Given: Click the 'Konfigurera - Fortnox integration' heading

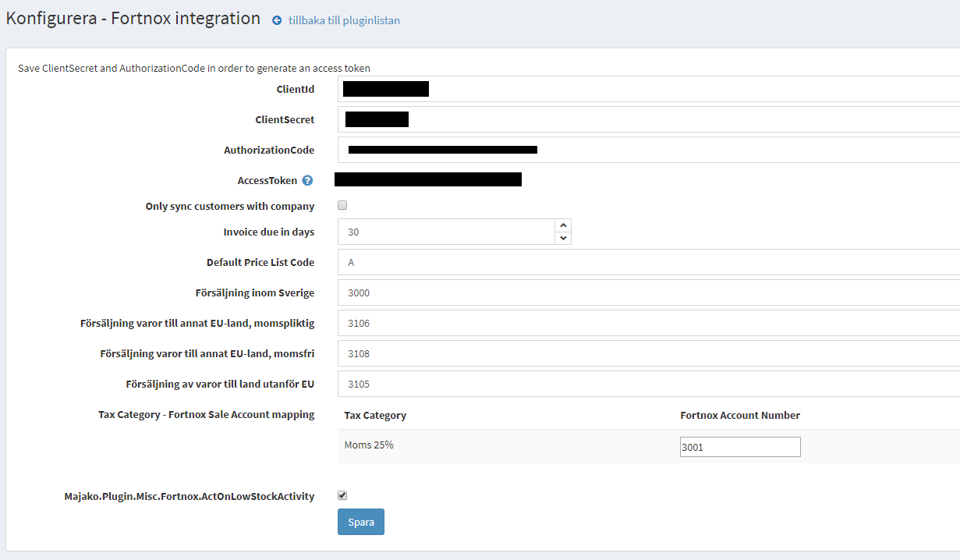Looking at the screenshot, I should click(133, 19).
